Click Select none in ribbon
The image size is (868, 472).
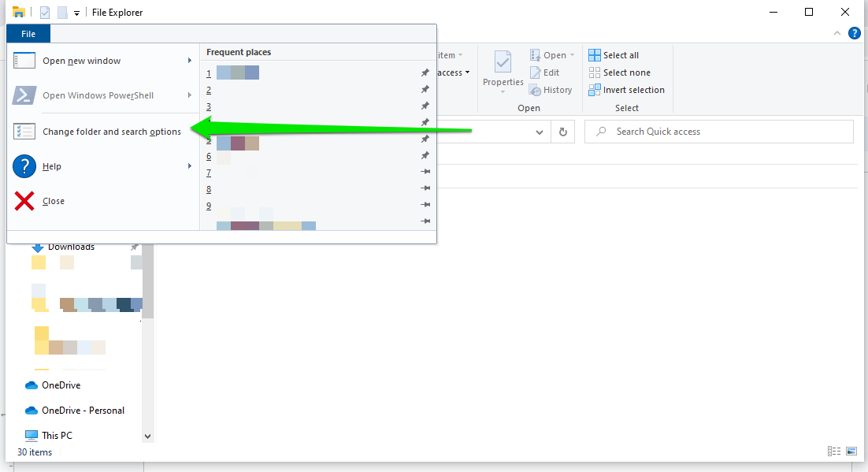619,72
